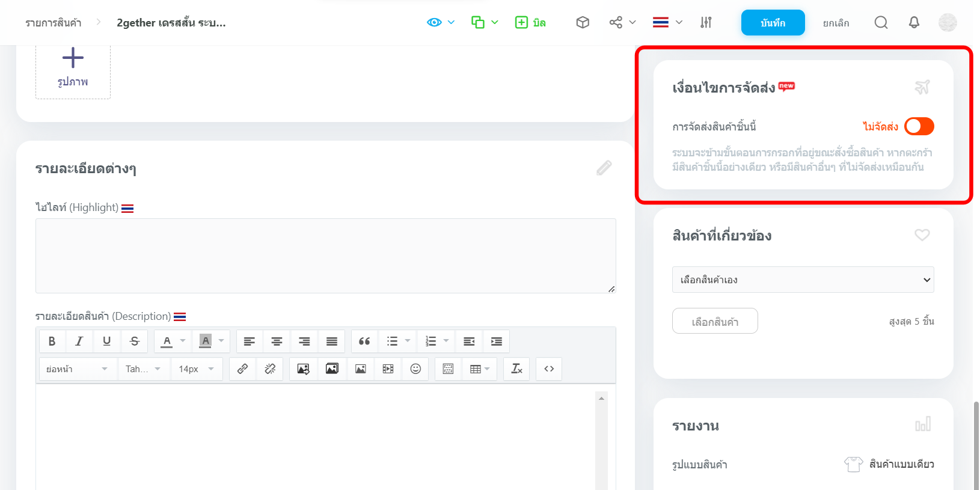
Task: Open share icon menu
Action: [622, 22]
